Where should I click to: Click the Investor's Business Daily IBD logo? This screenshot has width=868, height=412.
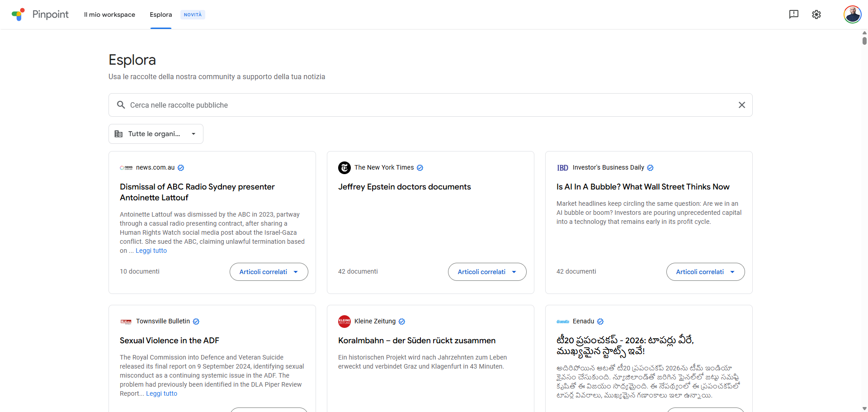[x=562, y=168]
